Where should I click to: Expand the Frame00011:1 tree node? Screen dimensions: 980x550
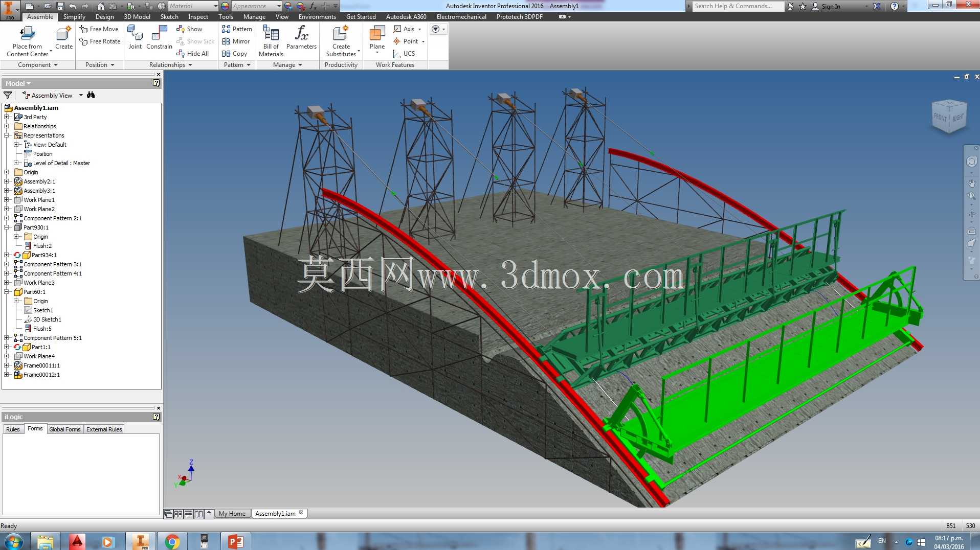tap(7, 365)
